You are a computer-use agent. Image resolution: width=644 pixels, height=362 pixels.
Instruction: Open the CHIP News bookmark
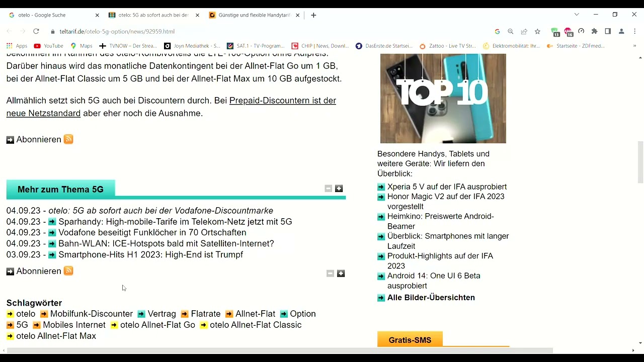[x=320, y=46]
